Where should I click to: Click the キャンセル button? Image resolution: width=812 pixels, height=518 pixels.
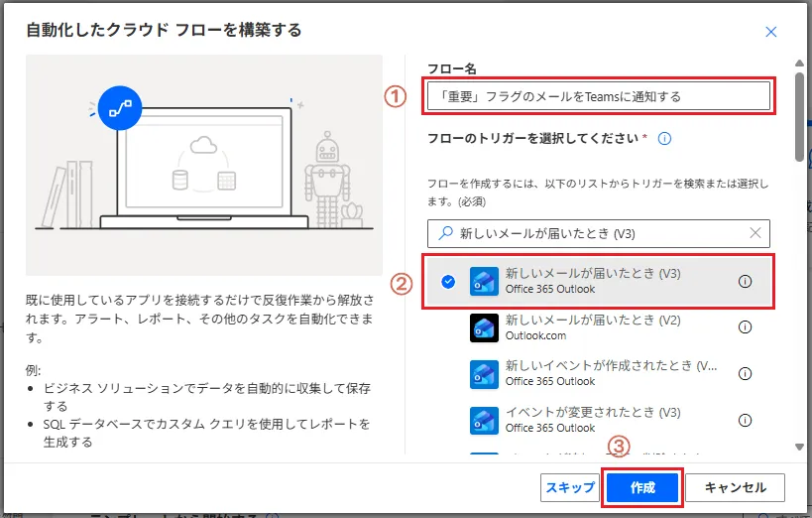[x=736, y=487]
